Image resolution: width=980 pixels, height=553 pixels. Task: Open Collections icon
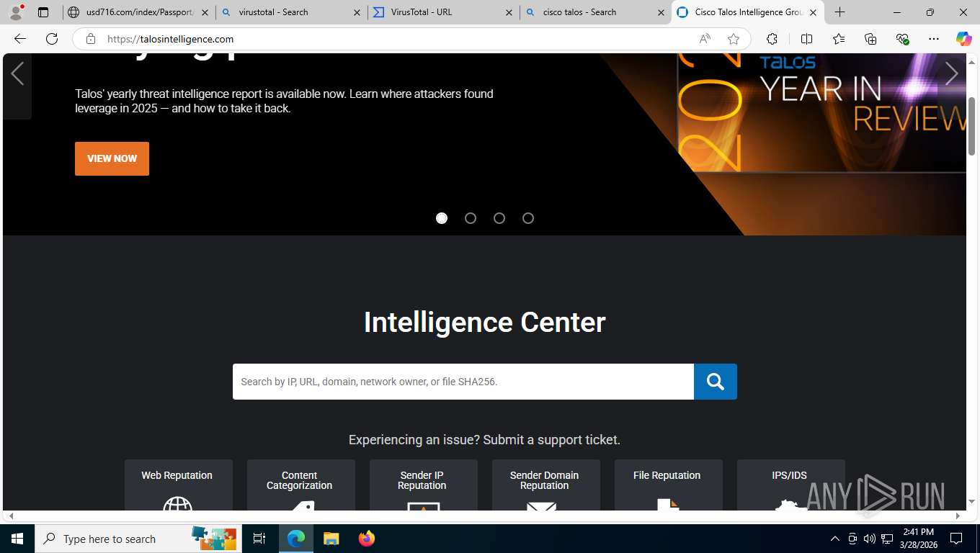(870, 39)
